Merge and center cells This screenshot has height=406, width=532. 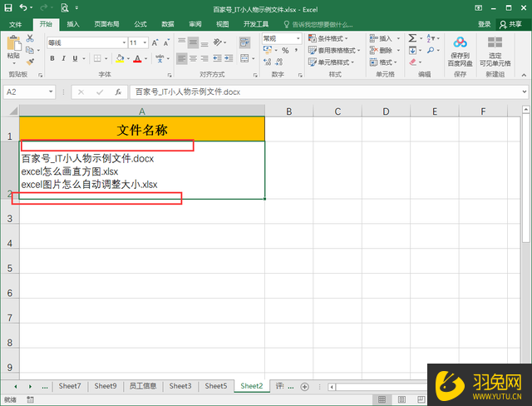pyautogui.click(x=244, y=58)
